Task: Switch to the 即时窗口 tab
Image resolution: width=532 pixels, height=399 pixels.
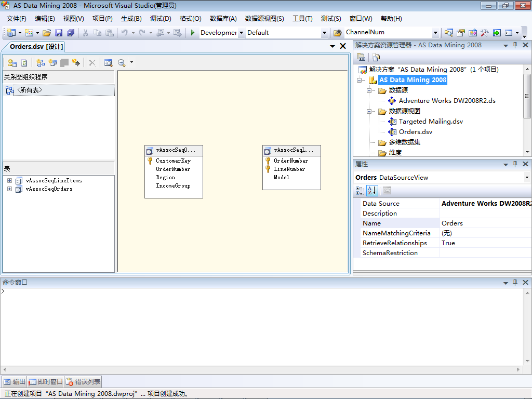Action: tap(46, 382)
